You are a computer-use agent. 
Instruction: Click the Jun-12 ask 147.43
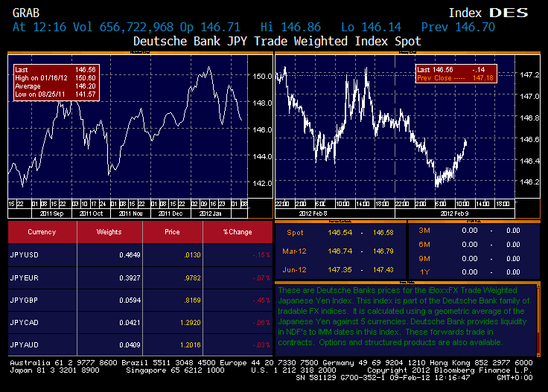pos(383,270)
